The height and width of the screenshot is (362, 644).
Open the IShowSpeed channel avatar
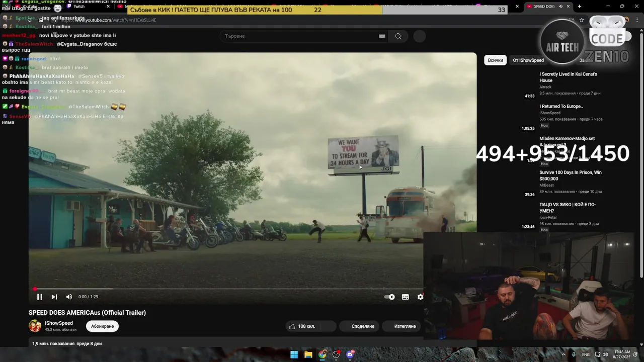pos(35,326)
